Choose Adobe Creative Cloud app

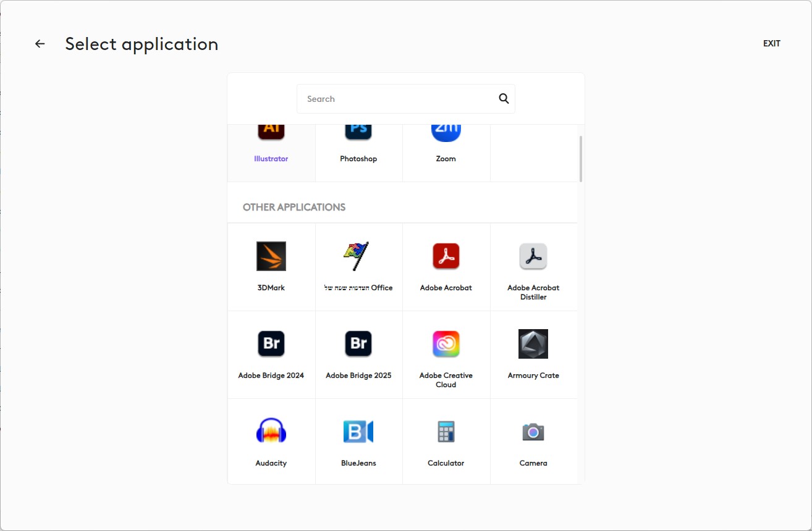446,345
